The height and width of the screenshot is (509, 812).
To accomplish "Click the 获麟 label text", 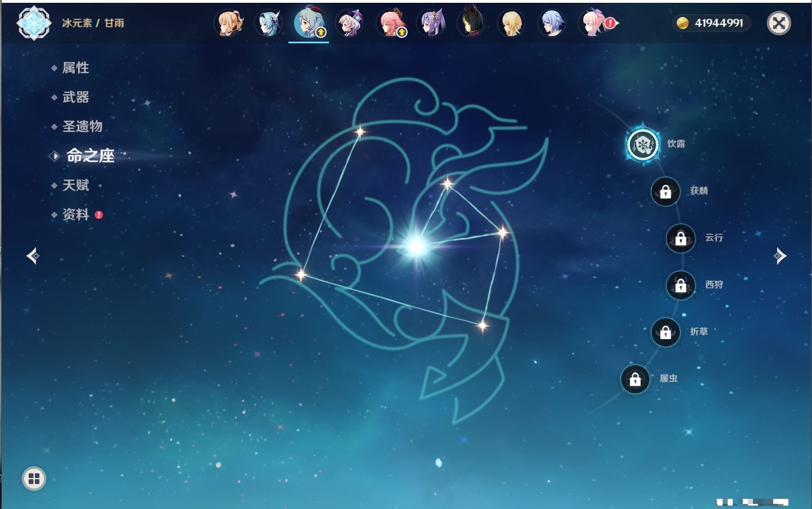I will coord(699,191).
